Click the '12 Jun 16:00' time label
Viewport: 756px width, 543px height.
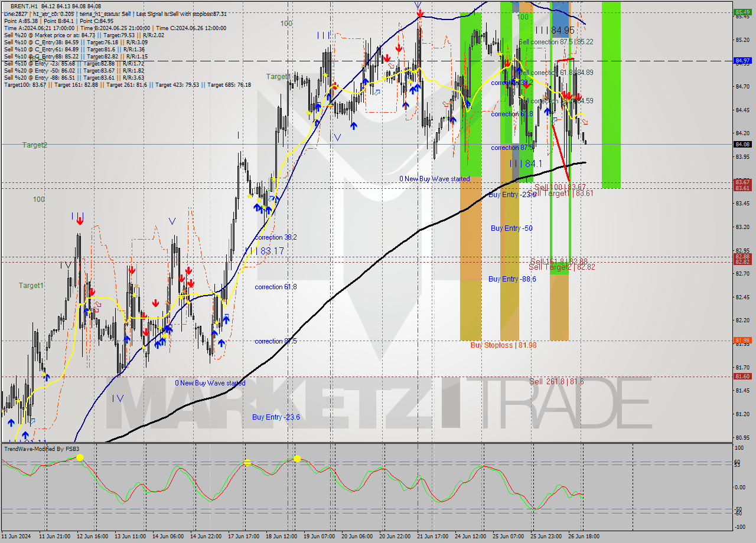[92, 536]
